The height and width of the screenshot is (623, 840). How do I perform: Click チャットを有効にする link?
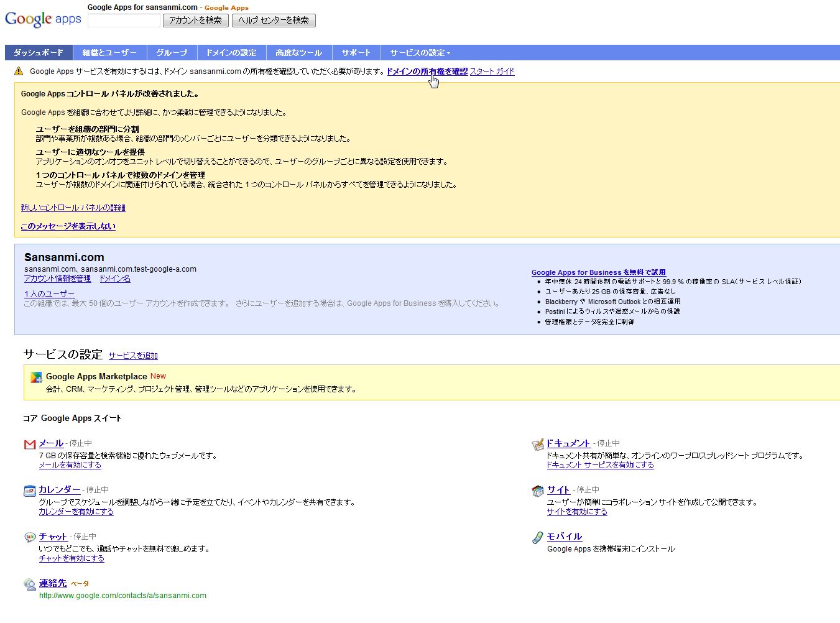(72, 558)
